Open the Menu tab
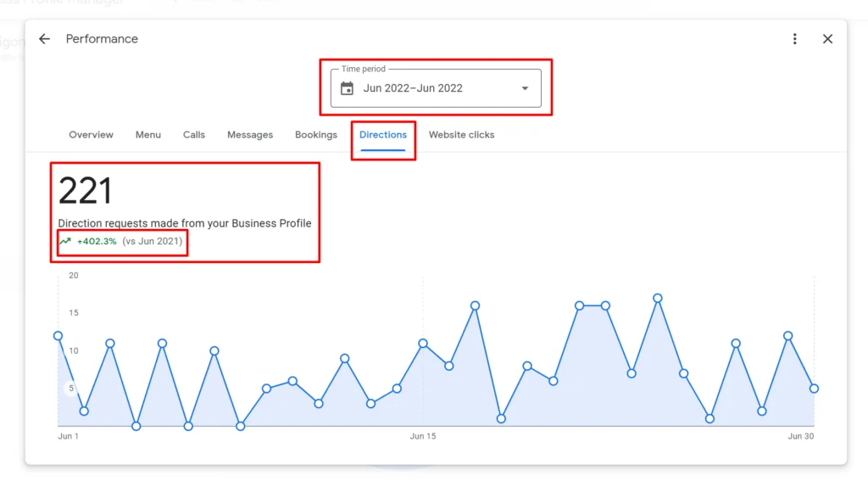 pos(148,135)
